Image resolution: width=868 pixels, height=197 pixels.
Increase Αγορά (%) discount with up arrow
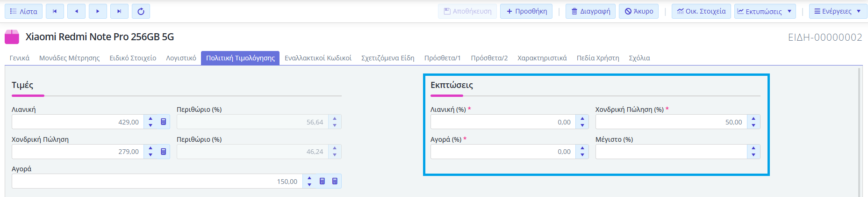(582, 148)
